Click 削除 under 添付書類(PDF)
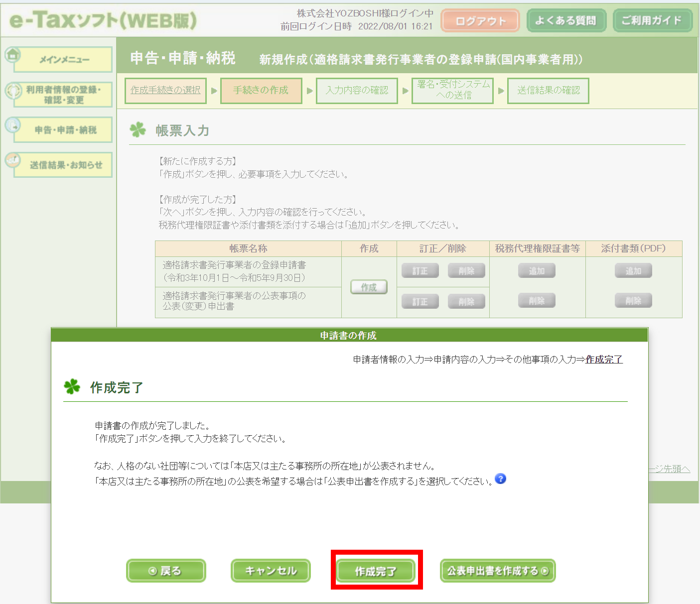This screenshot has width=700, height=604. tap(633, 301)
